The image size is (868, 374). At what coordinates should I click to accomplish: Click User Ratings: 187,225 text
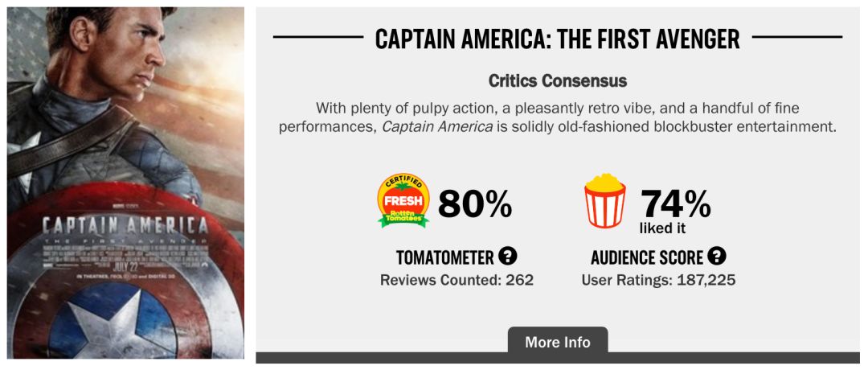[658, 280]
